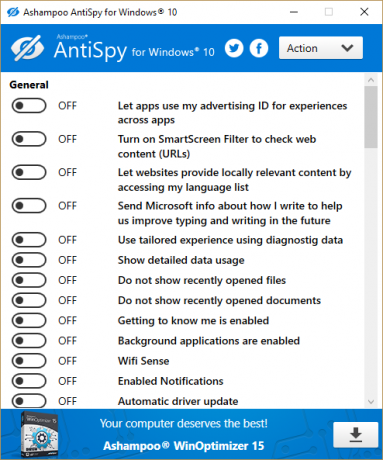Click the Ashampoo WinOptimizer 15 banner text
This screenshot has height=460, width=383.
(x=184, y=446)
